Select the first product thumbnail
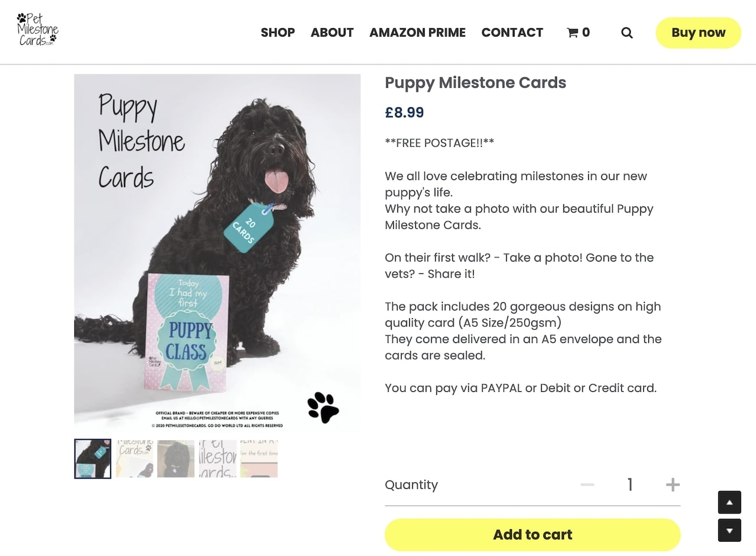 tap(92, 459)
